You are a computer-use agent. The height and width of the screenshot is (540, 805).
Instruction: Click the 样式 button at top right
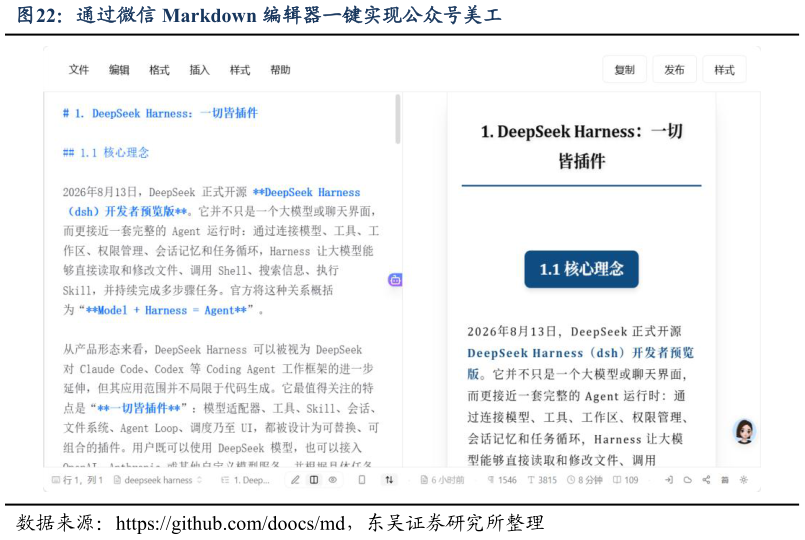[x=724, y=69]
